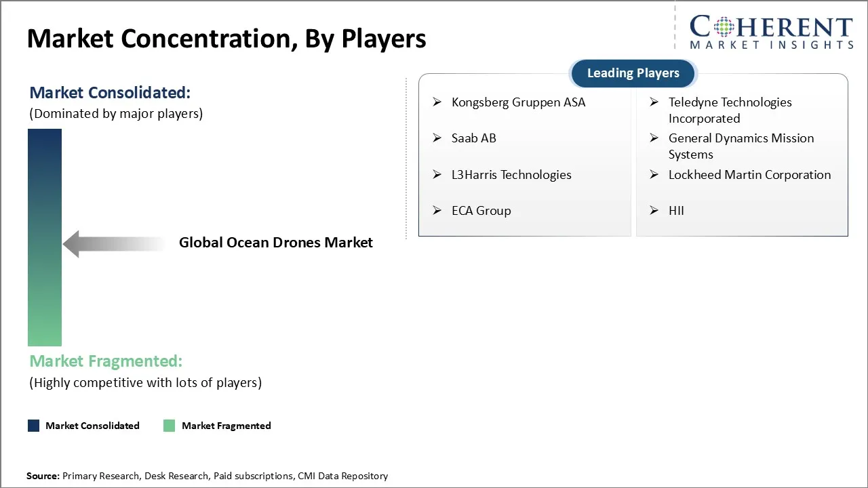Select the bullet arrow beside Kongsberg Gruppen ASA
The height and width of the screenshot is (488, 868).
pos(437,102)
